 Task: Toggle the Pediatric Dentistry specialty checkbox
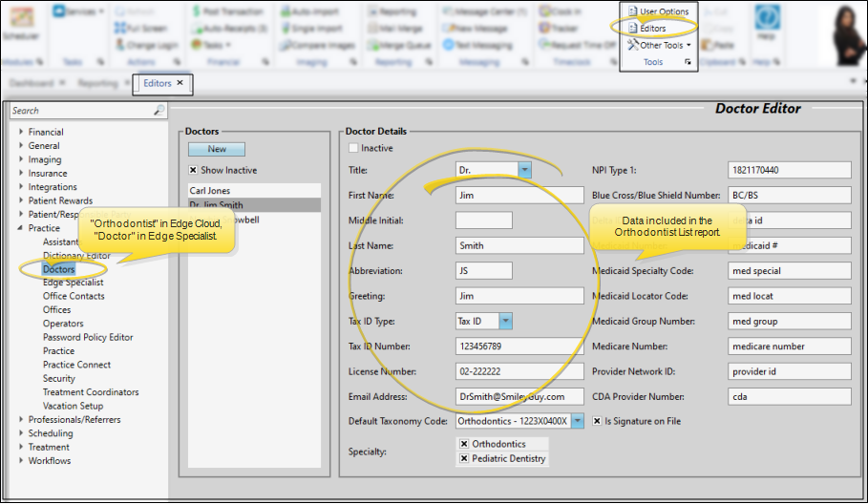coord(464,458)
